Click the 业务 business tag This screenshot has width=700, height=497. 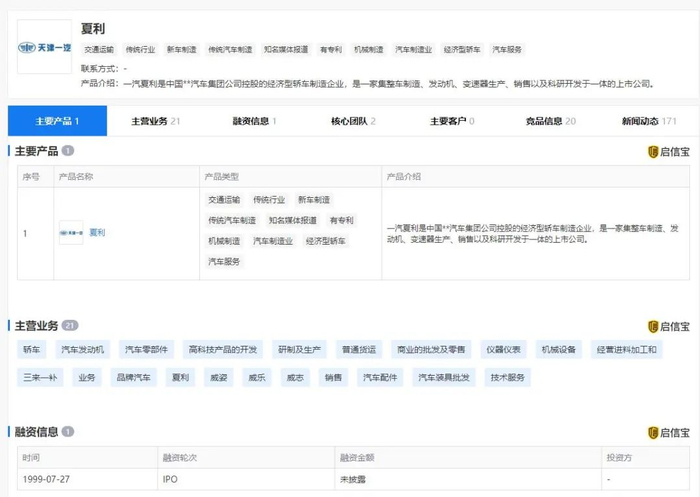[87, 377]
